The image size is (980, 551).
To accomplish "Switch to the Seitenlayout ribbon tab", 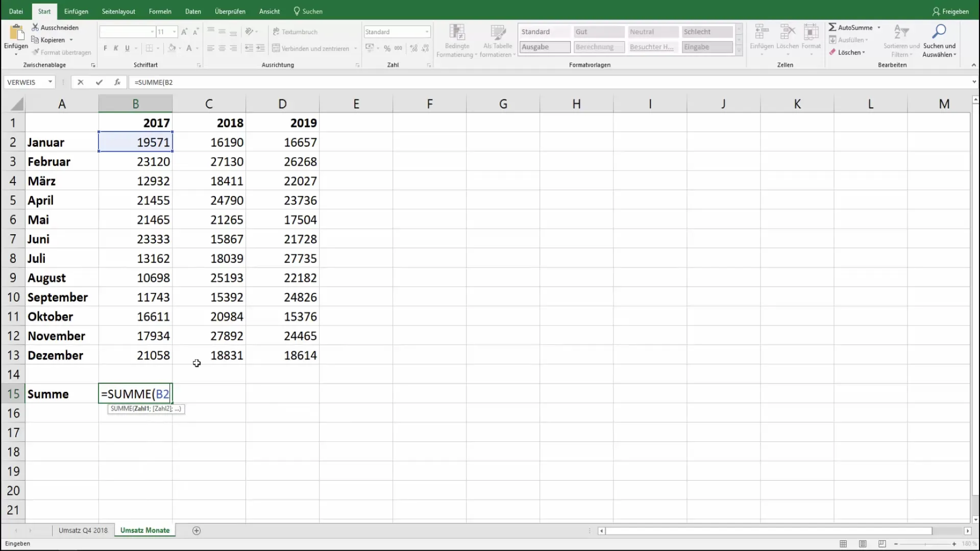I will coord(118,11).
